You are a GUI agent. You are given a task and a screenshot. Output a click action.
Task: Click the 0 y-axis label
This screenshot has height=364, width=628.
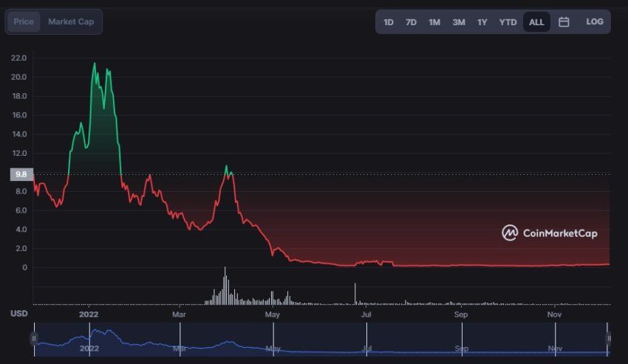coord(25,267)
